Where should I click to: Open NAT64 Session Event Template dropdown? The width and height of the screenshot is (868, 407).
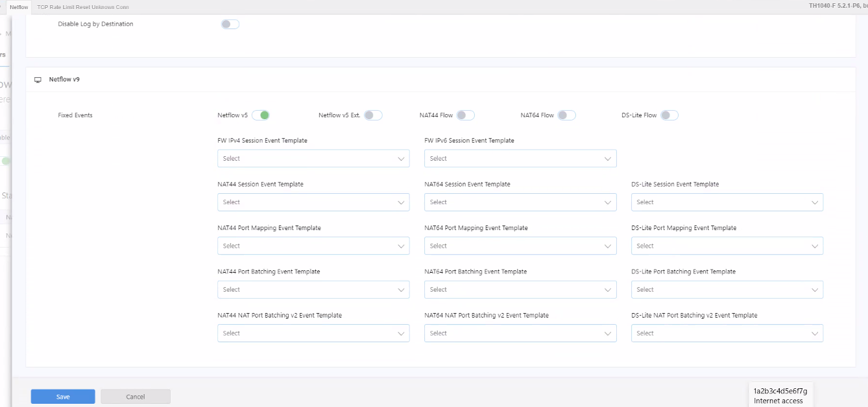coord(520,202)
